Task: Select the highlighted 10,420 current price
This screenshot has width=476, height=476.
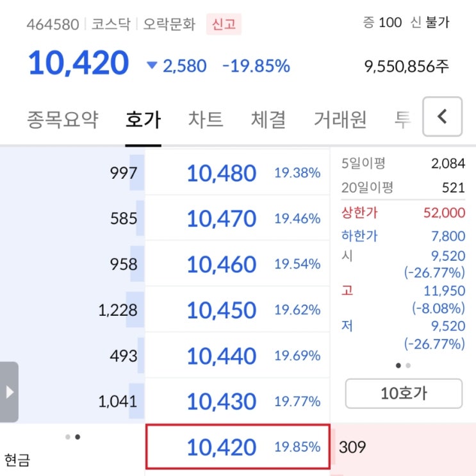Action: point(237,447)
